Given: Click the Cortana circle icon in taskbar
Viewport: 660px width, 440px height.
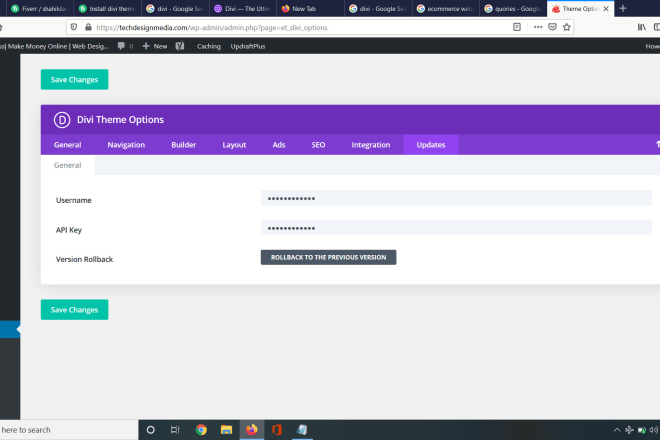Looking at the screenshot, I should (151, 430).
